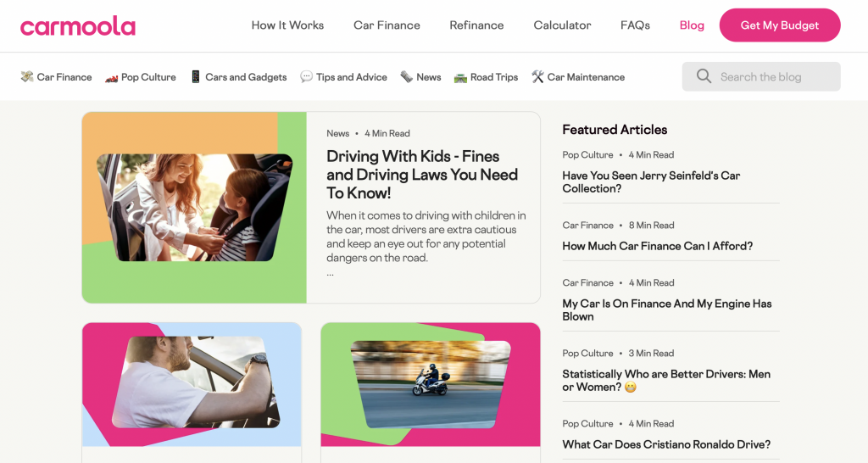Click the newspaper icon beside News

tap(406, 77)
